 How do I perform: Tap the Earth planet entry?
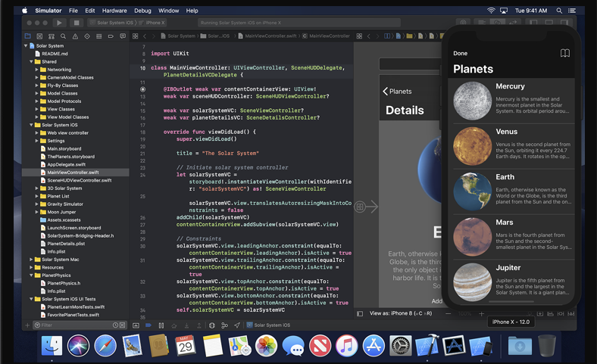tap(511, 191)
